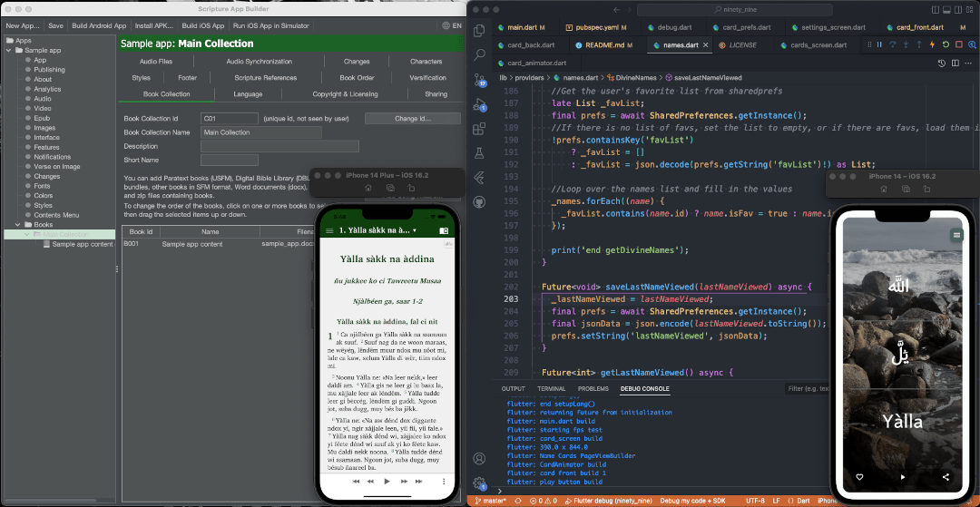Collapse the Main Collection tree node
This screenshot has width=980, height=507.
point(27,234)
